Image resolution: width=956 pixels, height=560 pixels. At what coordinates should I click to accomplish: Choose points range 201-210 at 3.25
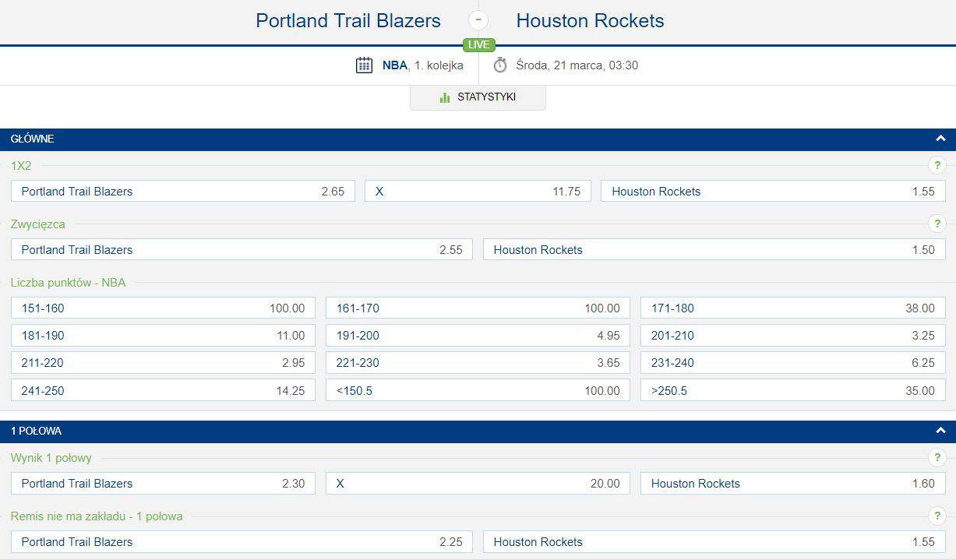point(793,335)
